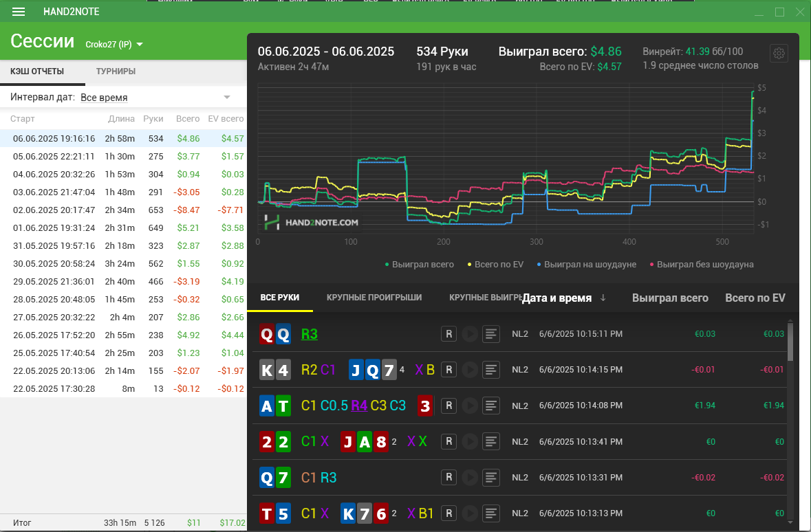Sort sessions by 'EV всего' column
The image size is (811, 532).
click(226, 118)
